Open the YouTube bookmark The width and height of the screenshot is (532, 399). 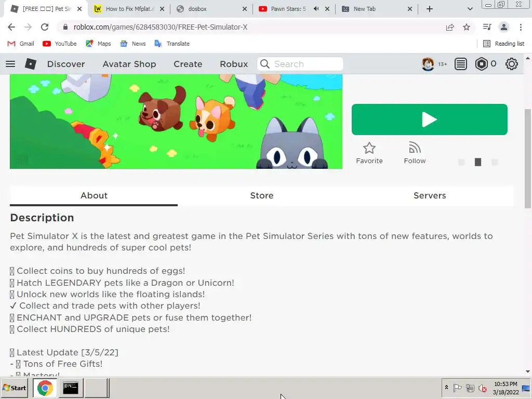point(60,44)
